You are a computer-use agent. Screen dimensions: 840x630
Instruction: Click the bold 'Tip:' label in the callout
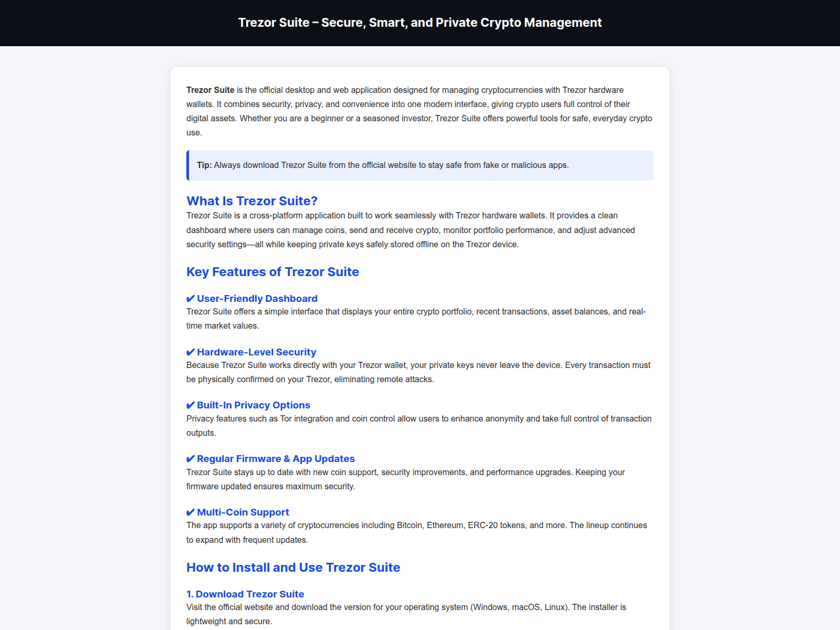coord(204,165)
